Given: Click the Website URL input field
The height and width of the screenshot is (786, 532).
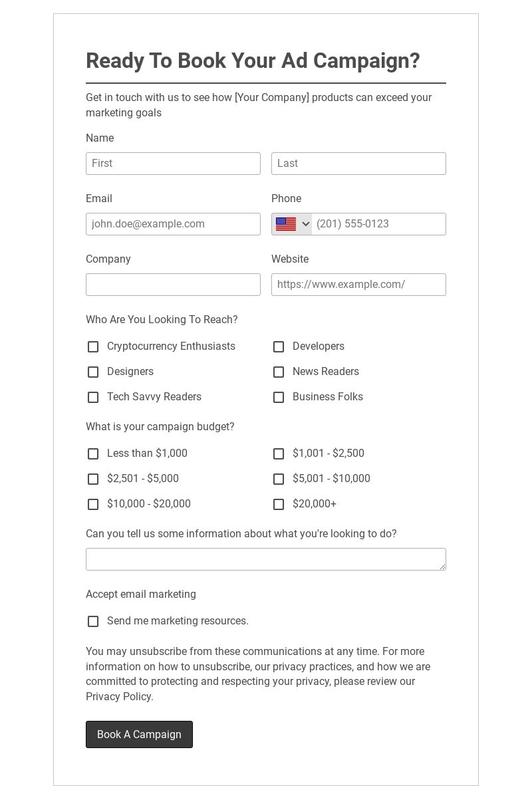Looking at the screenshot, I should point(358,285).
